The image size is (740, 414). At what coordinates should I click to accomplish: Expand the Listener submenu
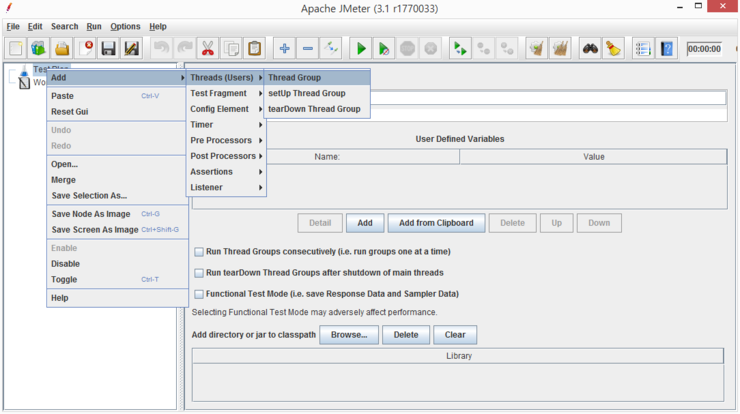(226, 187)
